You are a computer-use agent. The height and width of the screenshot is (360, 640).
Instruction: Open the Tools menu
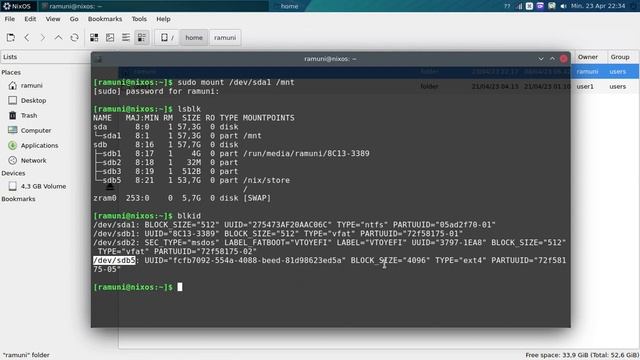[x=139, y=19]
